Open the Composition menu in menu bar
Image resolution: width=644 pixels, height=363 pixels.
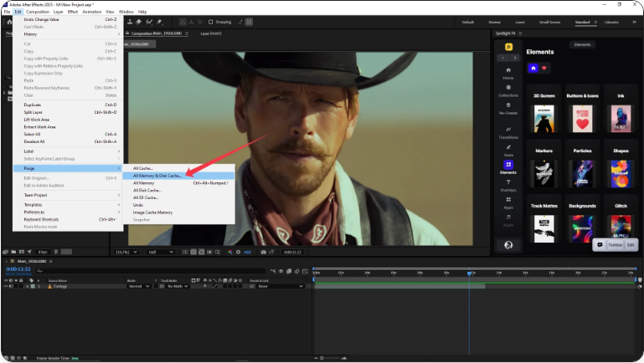point(37,12)
